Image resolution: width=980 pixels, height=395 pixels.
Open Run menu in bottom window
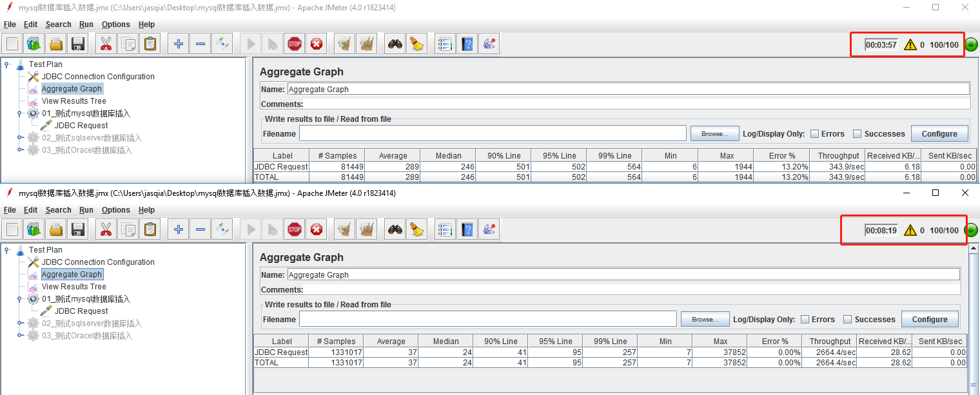(x=86, y=210)
